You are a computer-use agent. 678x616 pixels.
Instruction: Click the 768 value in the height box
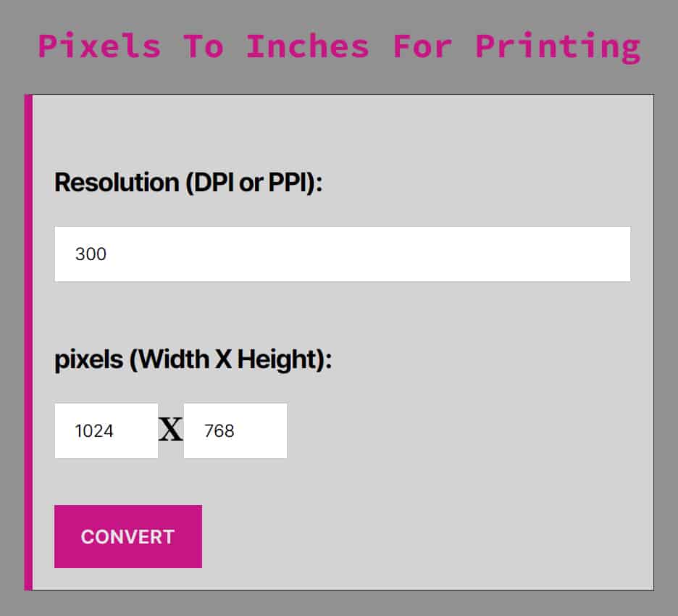coord(219,431)
